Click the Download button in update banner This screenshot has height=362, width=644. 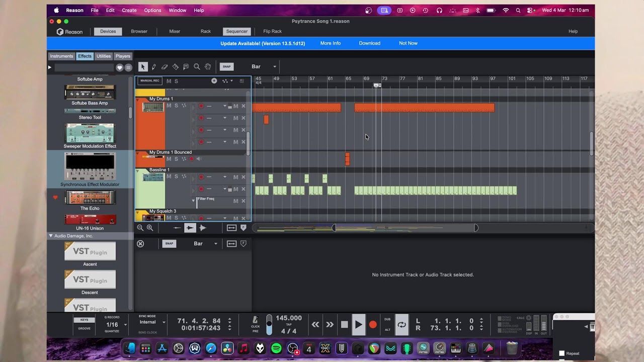point(370,43)
